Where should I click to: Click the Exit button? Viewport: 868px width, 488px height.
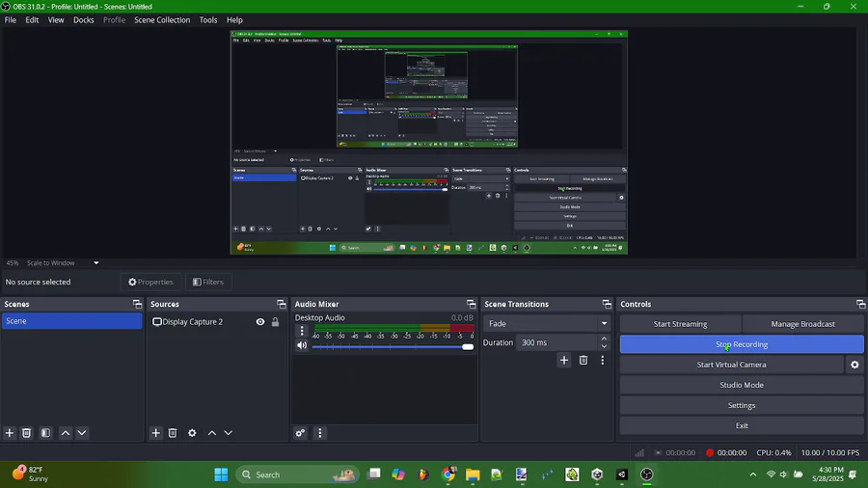tap(742, 425)
